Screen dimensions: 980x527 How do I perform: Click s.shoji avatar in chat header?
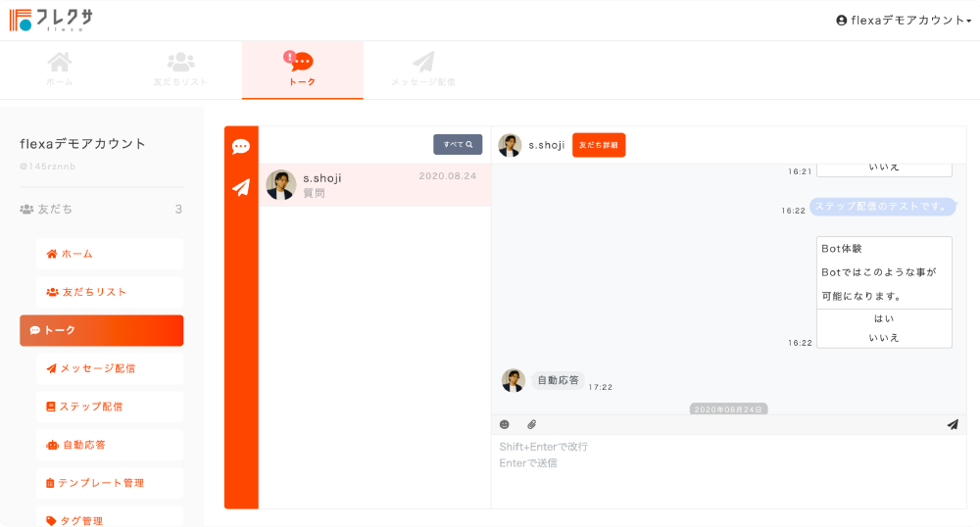click(510, 145)
